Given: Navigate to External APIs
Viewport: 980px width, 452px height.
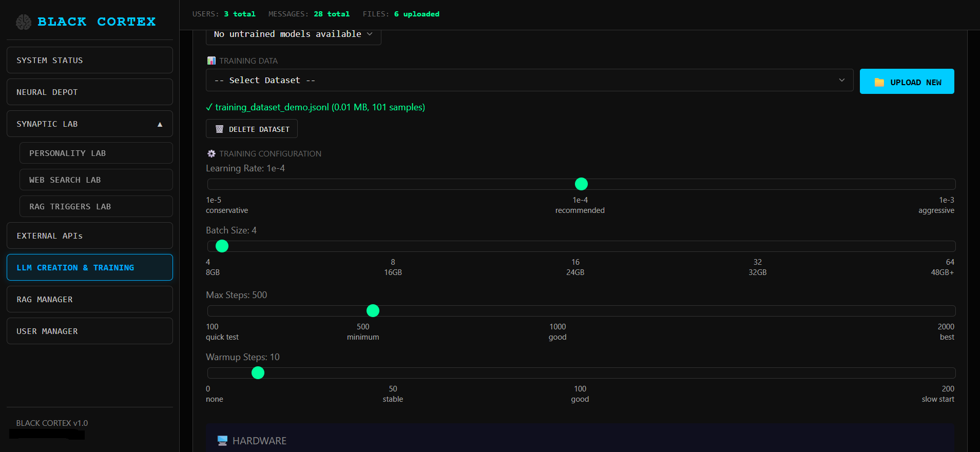Looking at the screenshot, I should [90, 236].
